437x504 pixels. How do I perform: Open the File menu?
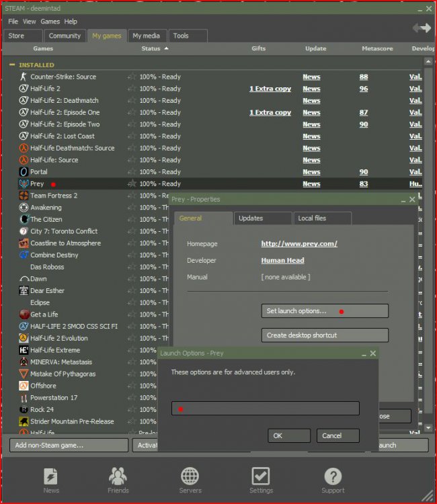tap(13, 22)
